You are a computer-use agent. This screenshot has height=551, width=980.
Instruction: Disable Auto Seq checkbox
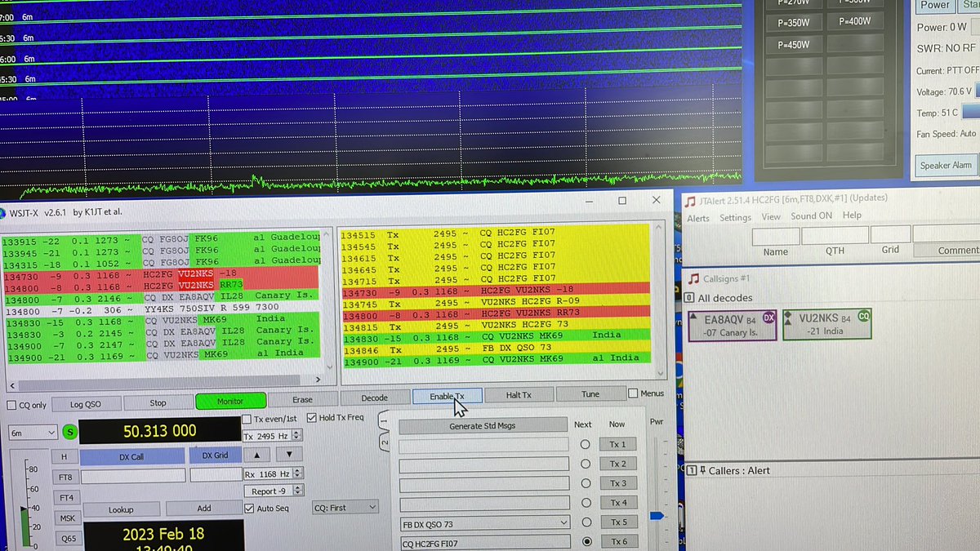250,508
